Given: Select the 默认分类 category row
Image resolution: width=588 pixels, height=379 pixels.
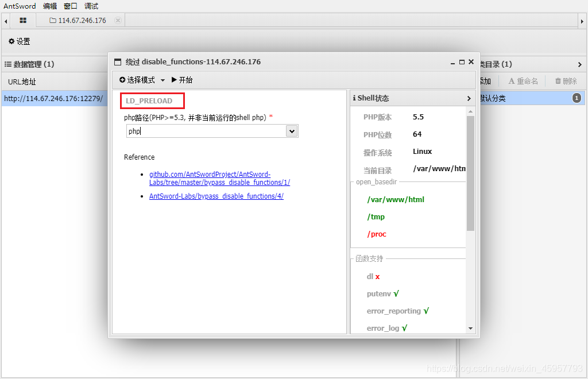Looking at the screenshot, I should [532, 98].
